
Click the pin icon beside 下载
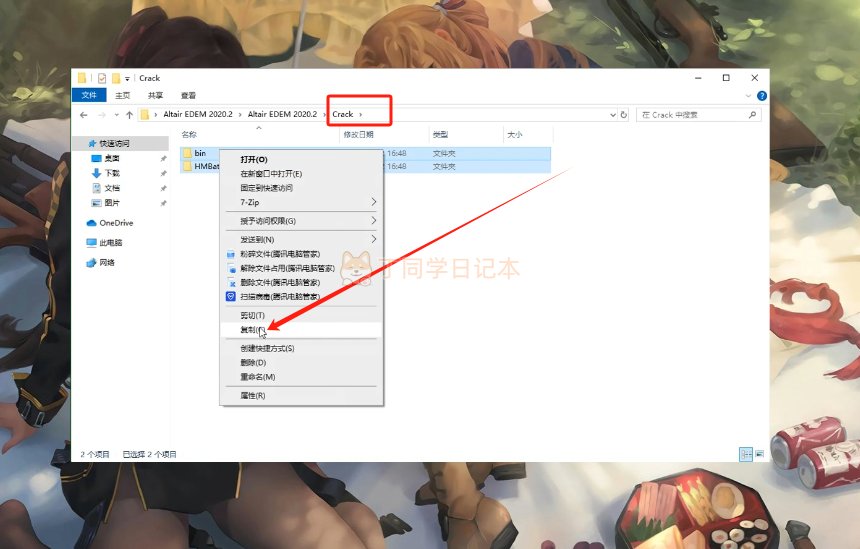[163, 173]
